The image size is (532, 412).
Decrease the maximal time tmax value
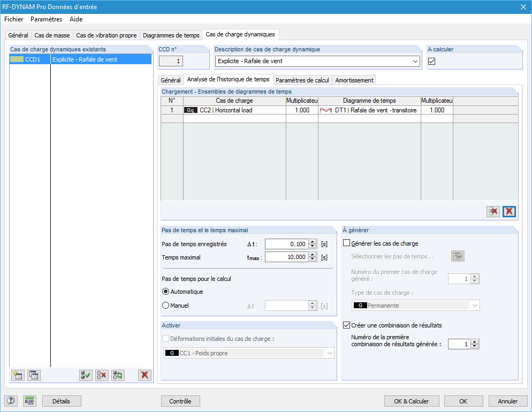[313, 260]
